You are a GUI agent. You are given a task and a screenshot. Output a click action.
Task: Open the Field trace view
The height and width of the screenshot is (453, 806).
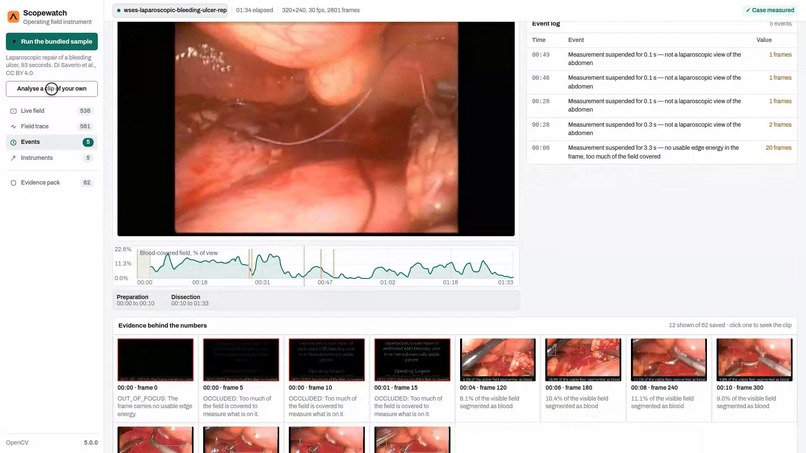(x=51, y=126)
